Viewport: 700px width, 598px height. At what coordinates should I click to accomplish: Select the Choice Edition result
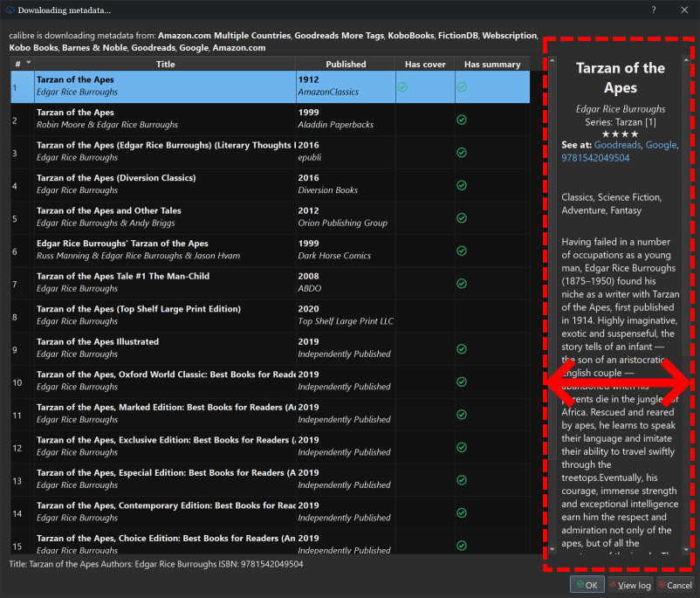[270, 542]
